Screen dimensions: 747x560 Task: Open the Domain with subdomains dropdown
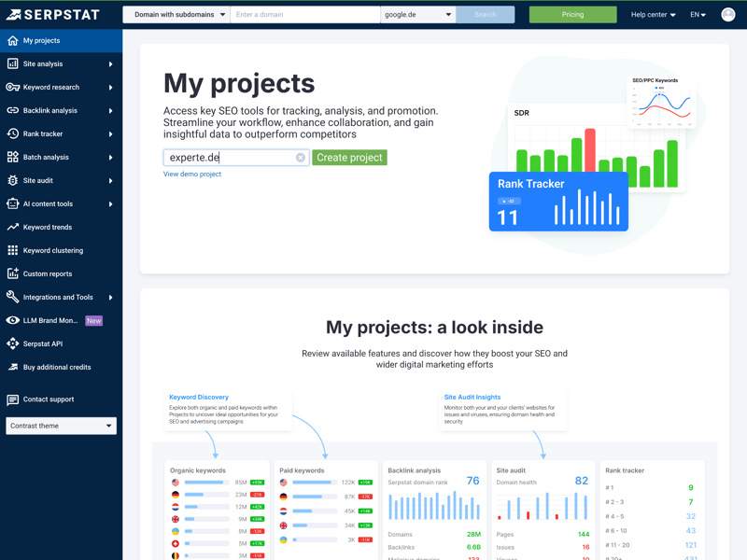176,15
